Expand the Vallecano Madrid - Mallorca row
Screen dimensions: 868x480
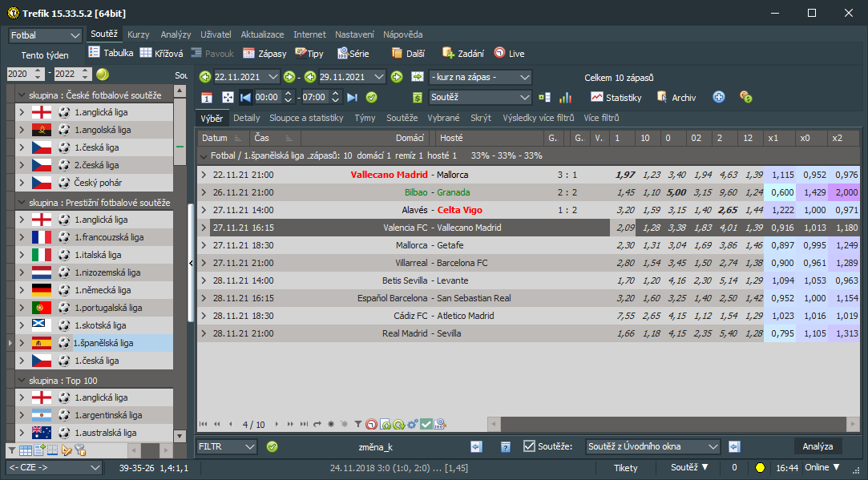[204, 175]
